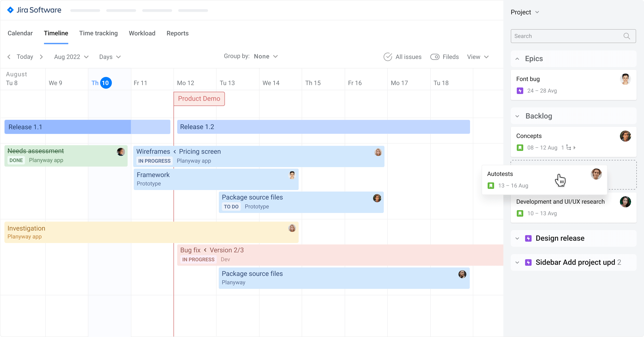Click the avatar on the Framework task bar

click(x=292, y=175)
